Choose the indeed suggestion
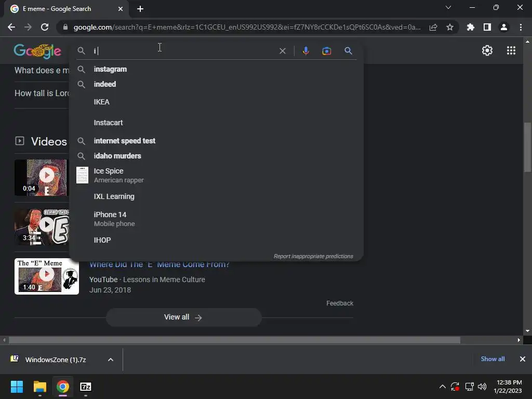The width and height of the screenshot is (532, 399). pos(217,84)
